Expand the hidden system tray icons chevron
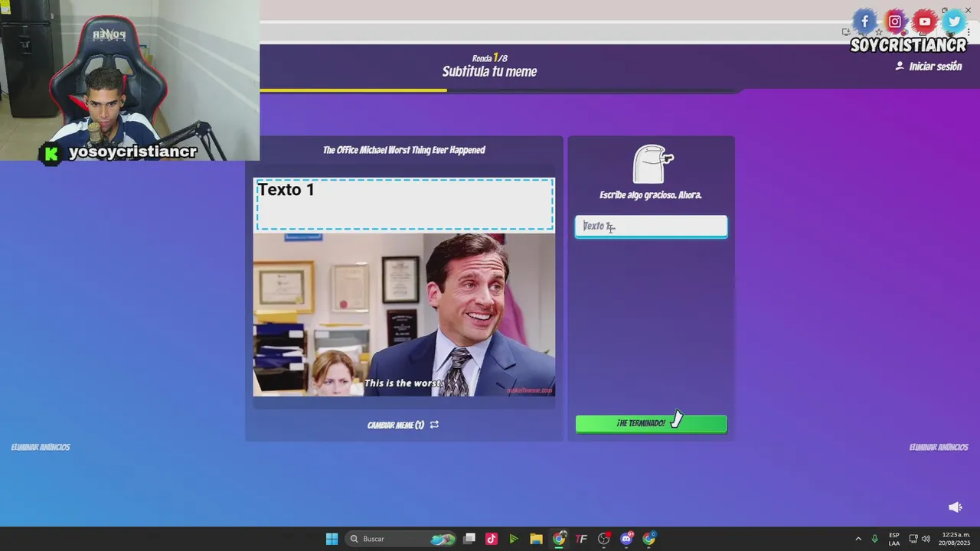Screen dimensions: 980x551 pyautogui.click(x=858, y=539)
